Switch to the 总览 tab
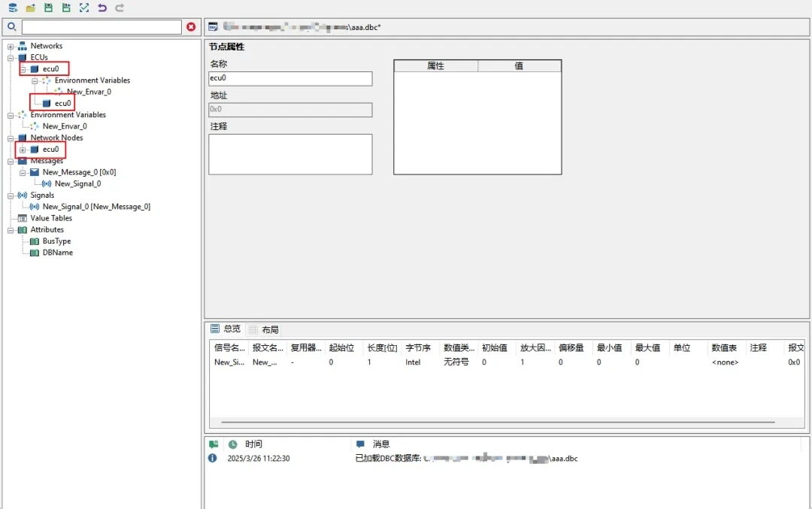 tap(226, 329)
